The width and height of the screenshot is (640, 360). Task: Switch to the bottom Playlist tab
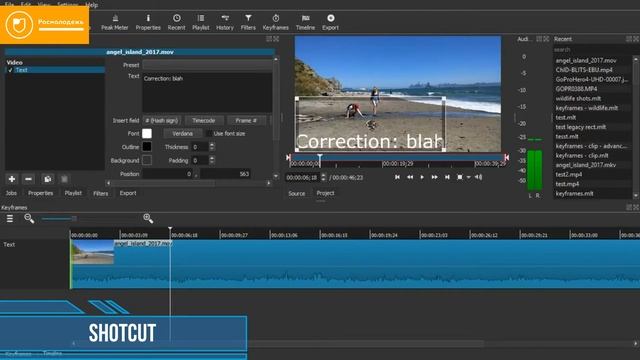tap(73, 193)
